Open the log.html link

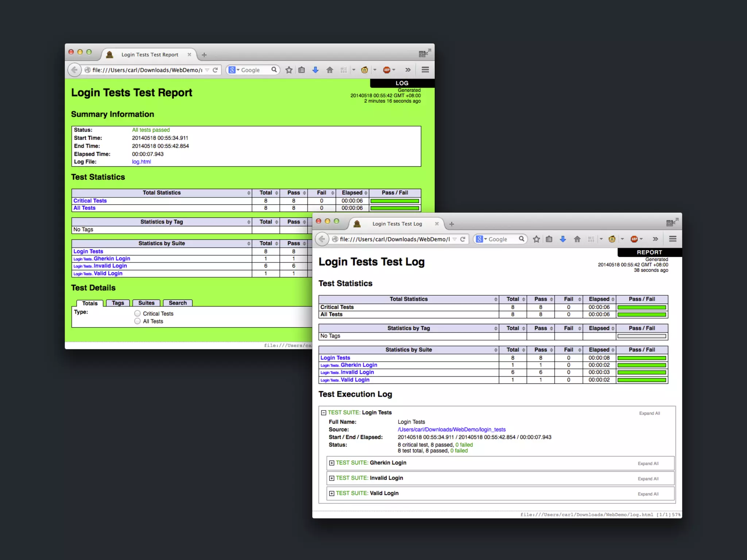141,162
